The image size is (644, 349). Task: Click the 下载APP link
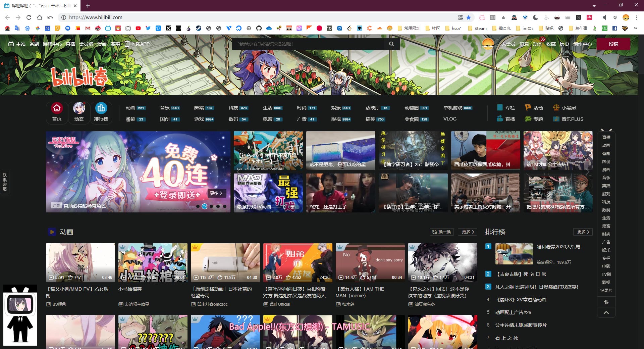[137, 44]
